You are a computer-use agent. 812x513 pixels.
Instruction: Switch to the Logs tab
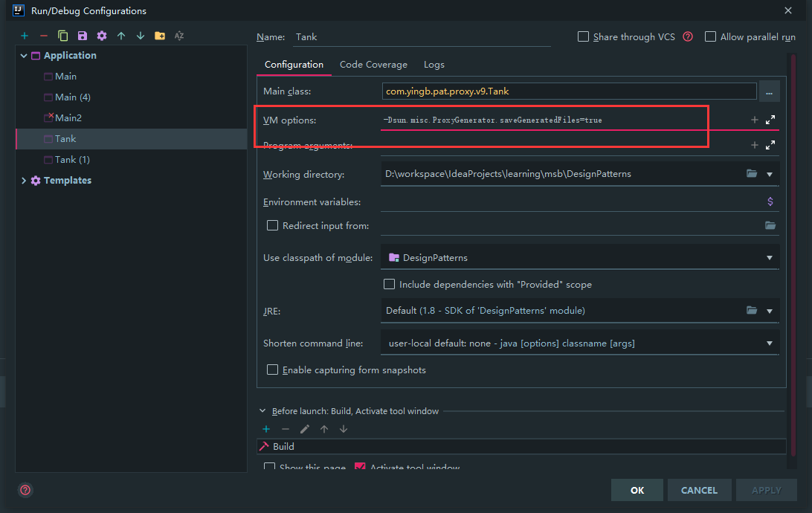pyautogui.click(x=434, y=65)
